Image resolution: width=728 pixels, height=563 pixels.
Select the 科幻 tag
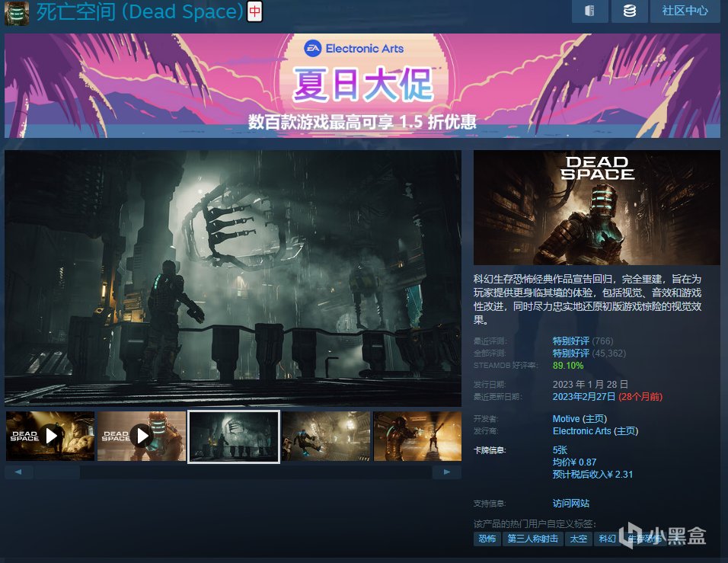[x=607, y=539]
